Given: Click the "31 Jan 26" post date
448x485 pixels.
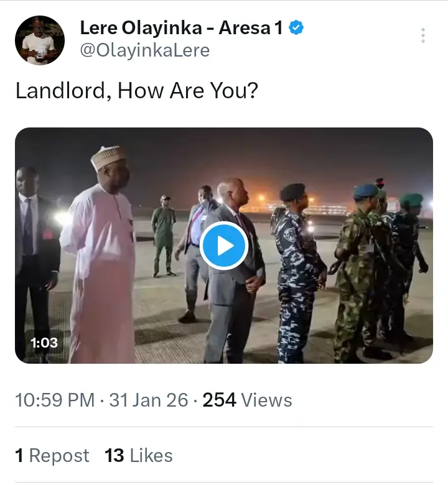Looking at the screenshot, I should click(148, 400).
